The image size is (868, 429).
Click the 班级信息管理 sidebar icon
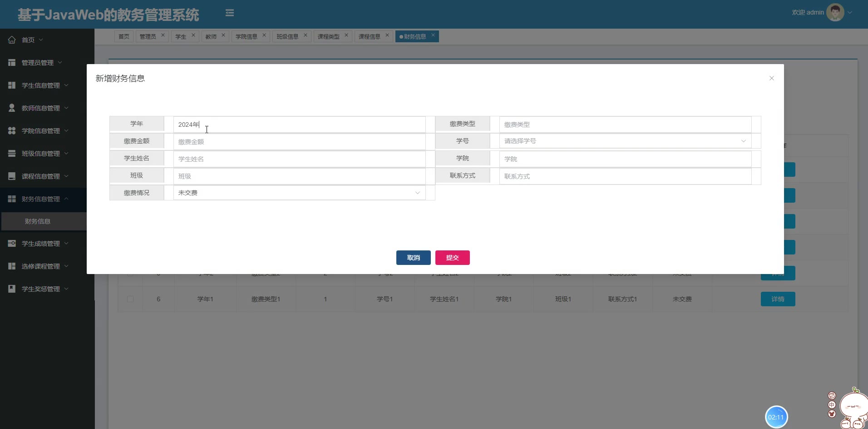coord(12,154)
